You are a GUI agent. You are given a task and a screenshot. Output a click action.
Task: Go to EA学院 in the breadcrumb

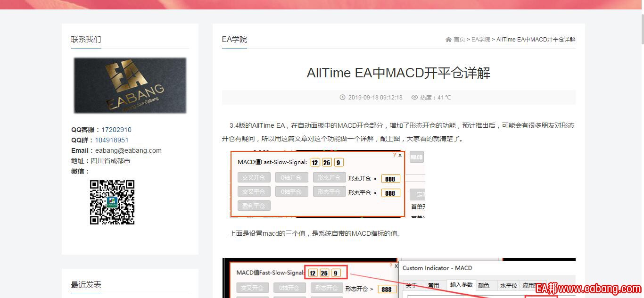click(x=481, y=40)
